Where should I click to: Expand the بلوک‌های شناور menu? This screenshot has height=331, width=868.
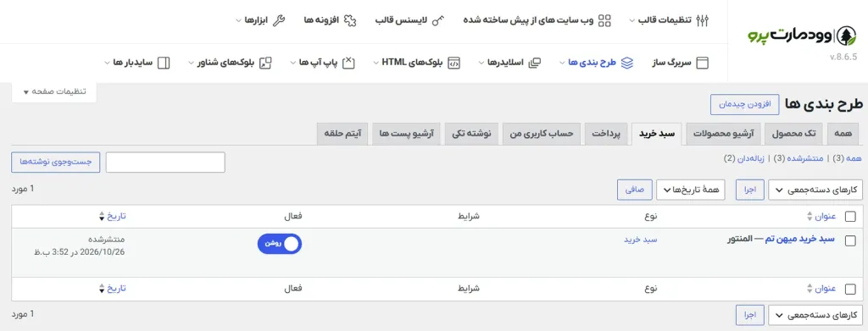(191, 63)
